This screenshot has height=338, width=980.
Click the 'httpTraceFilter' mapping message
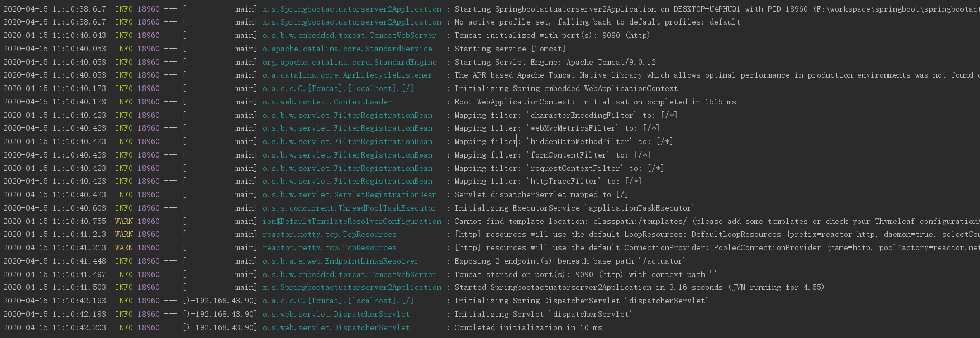pyautogui.click(x=548, y=182)
